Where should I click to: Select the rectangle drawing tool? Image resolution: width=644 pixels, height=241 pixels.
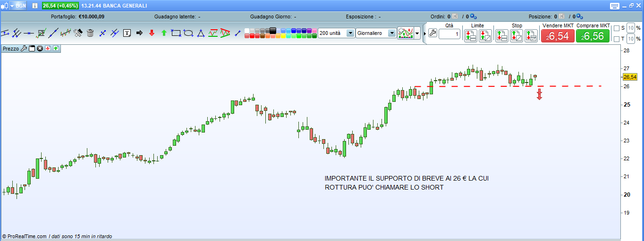176,33
